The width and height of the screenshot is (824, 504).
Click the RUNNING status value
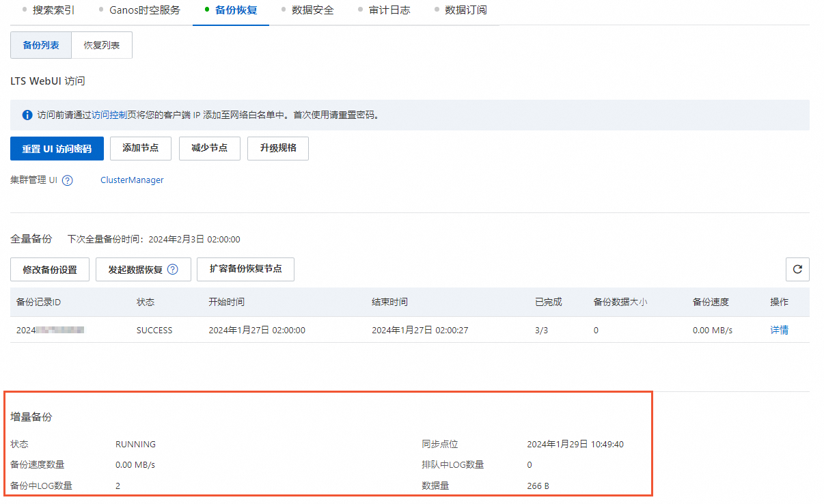(x=135, y=444)
